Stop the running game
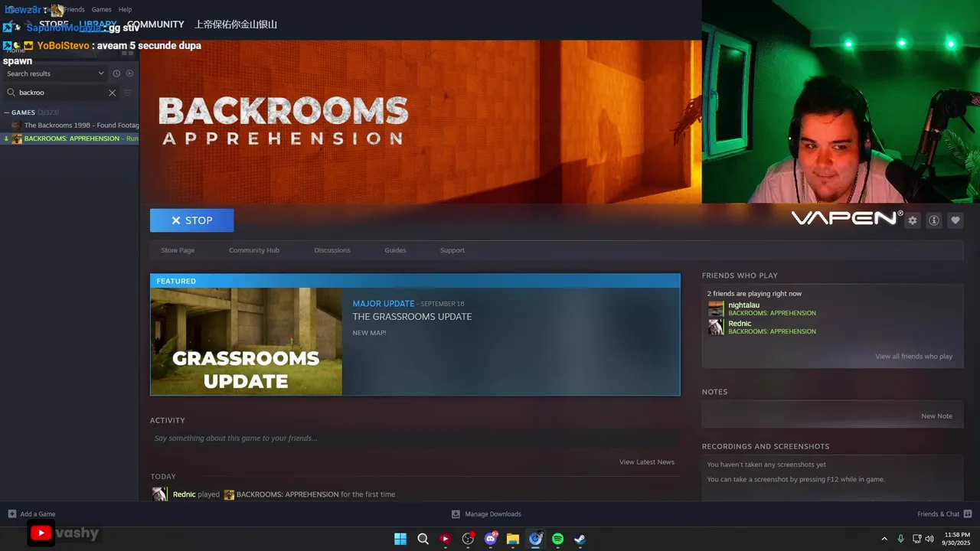Viewport: 980px width, 551px height. click(191, 220)
